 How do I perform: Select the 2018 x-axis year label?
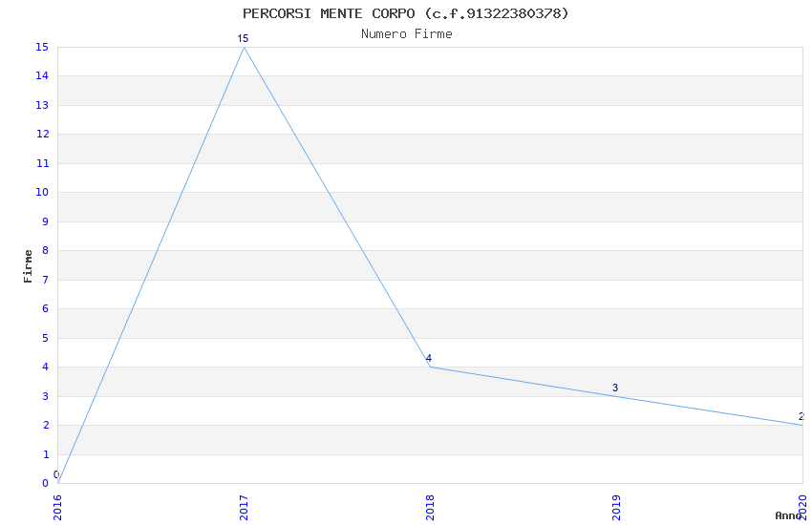430,508
